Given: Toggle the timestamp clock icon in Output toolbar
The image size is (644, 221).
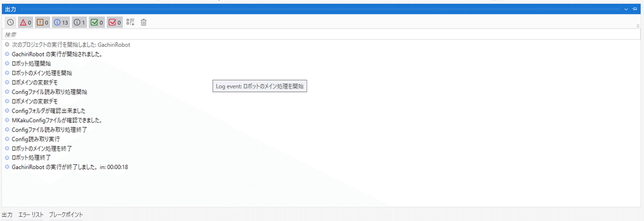Looking at the screenshot, I should pyautogui.click(x=10, y=23).
